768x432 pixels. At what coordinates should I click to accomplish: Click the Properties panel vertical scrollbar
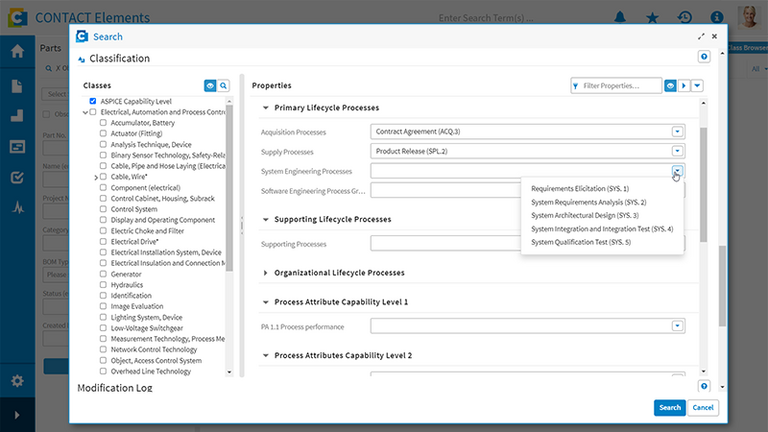pyautogui.click(x=703, y=184)
